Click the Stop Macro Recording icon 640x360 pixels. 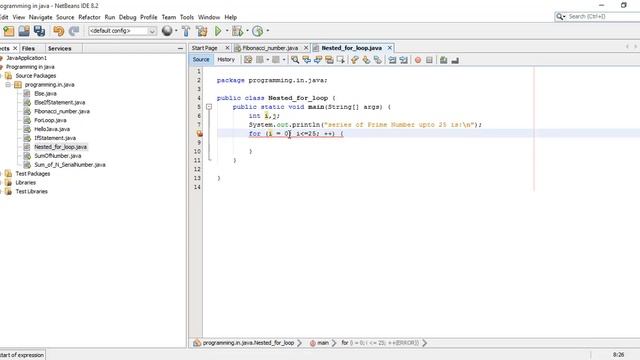tap(429, 60)
